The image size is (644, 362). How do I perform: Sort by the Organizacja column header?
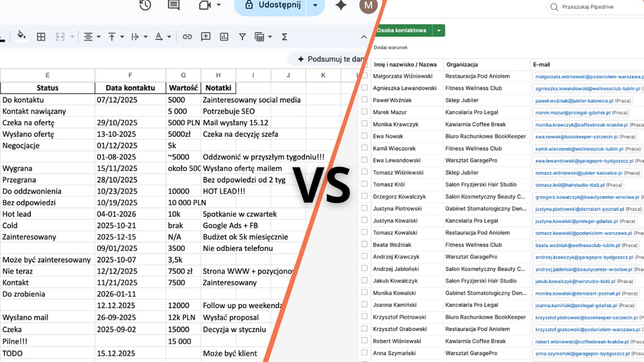(x=462, y=64)
